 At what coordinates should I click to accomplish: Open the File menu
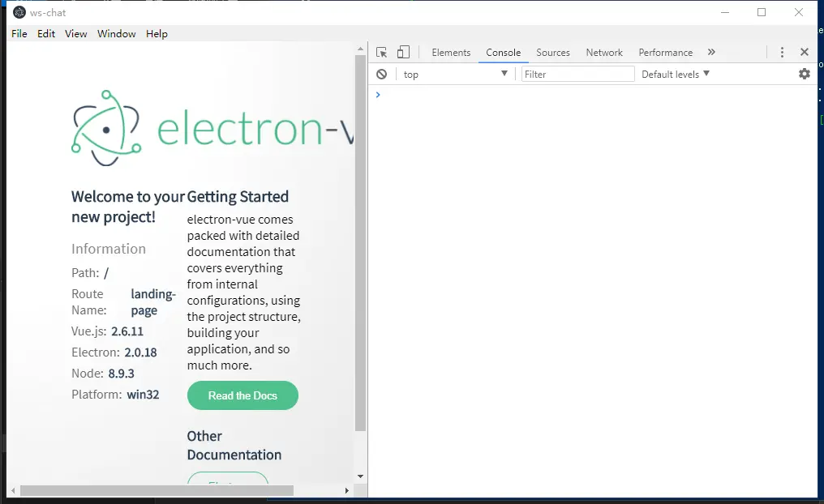pyautogui.click(x=19, y=33)
